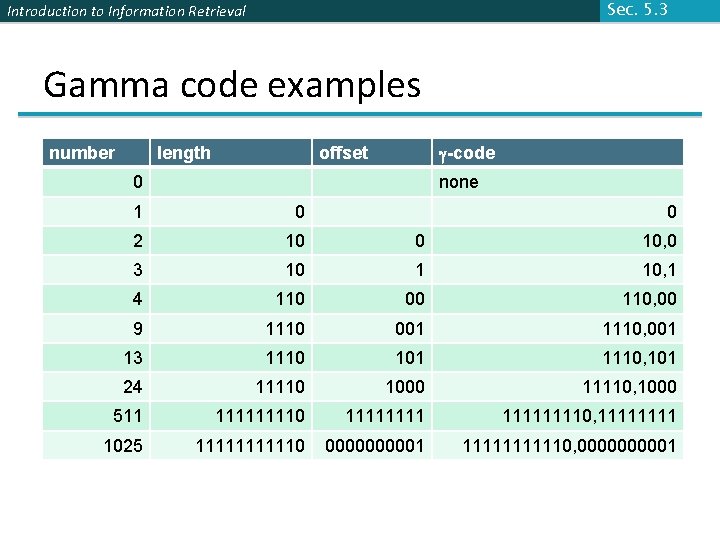
Task: Click the 'γ-code' column header
Action: 558,152
